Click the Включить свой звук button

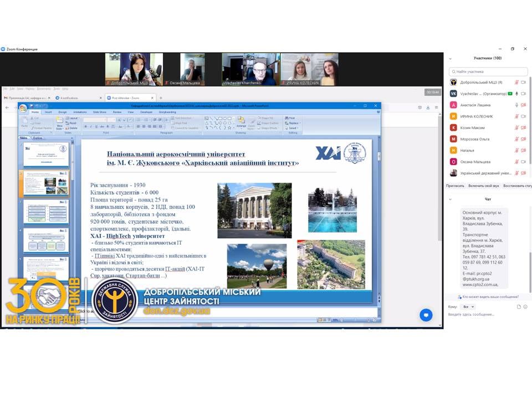tap(483, 186)
